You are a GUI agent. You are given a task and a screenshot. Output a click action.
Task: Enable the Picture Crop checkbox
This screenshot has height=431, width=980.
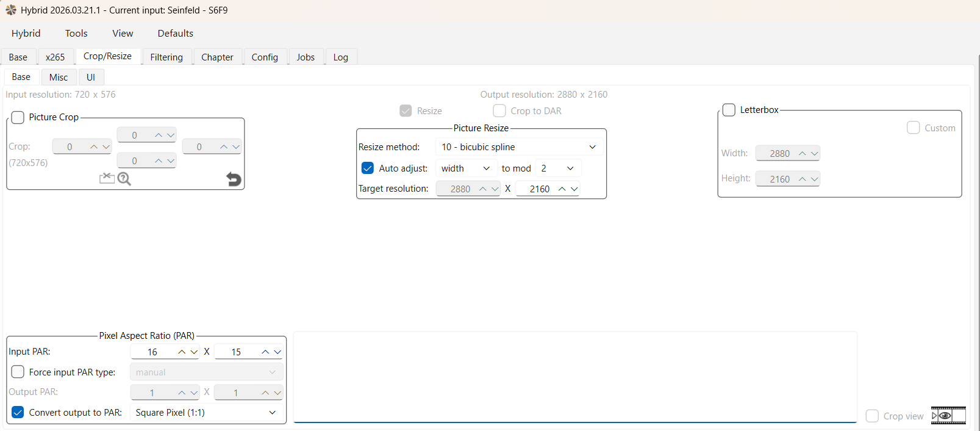click(x=18, y=117)
